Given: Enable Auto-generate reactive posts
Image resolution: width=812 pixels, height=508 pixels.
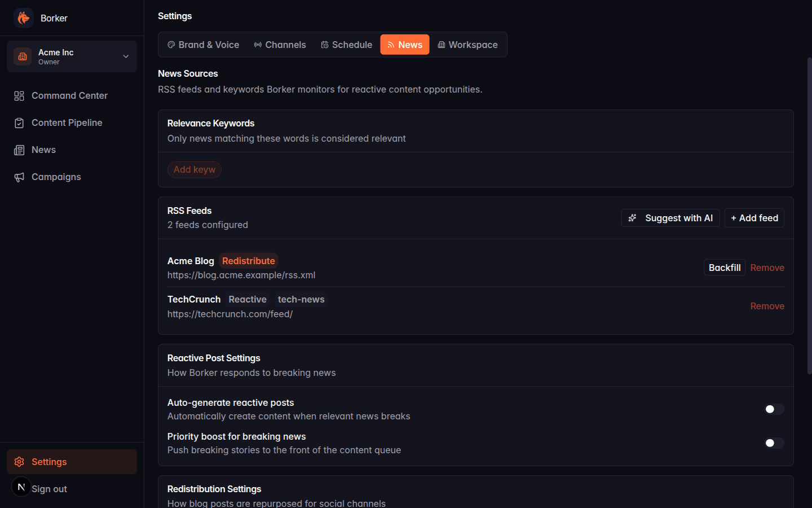Looking at the screenshot, I should coord(774,409).
